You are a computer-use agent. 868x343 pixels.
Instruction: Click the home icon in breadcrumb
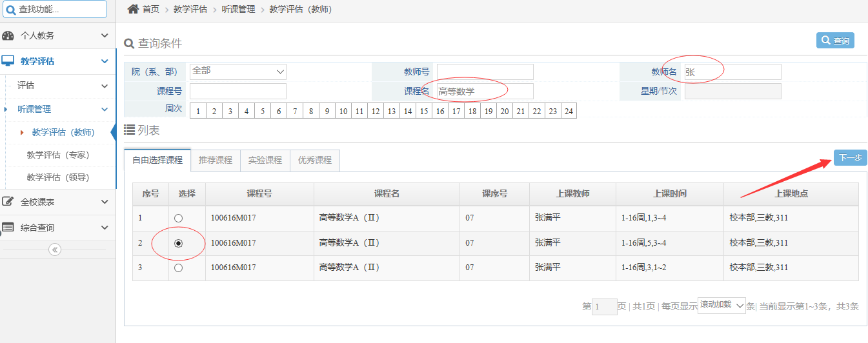pyautogui.click(x=133, y=9)
